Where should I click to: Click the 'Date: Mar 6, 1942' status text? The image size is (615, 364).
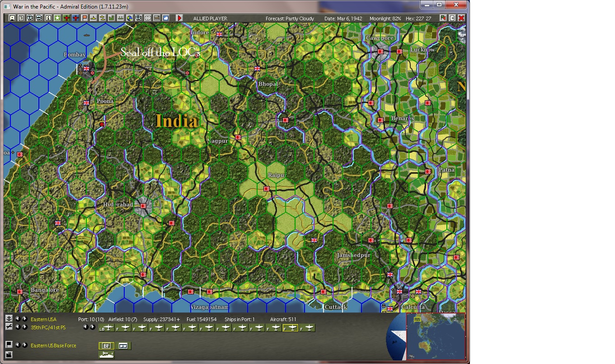click(344, 19)
